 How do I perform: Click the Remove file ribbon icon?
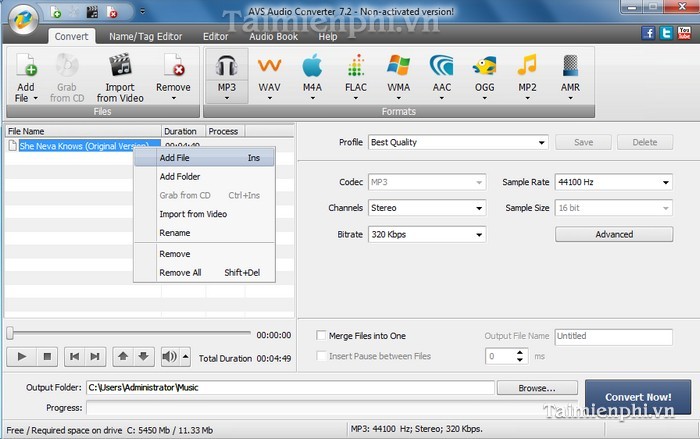[174, 65]
